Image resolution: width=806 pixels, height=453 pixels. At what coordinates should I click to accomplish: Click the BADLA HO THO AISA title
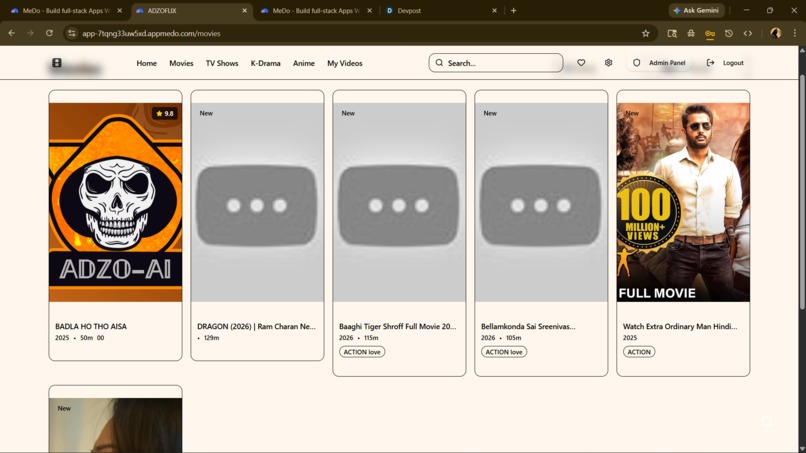[91, 327]
